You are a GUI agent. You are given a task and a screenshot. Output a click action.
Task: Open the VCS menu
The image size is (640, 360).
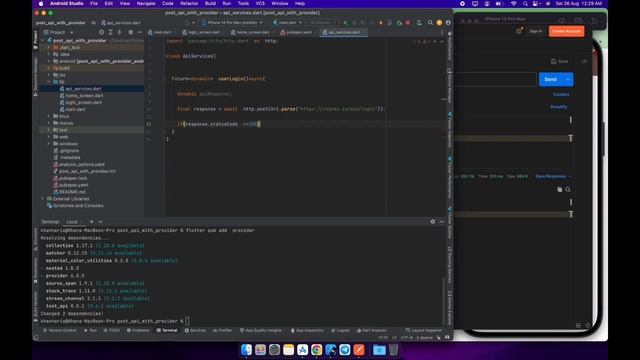point(260,4)
